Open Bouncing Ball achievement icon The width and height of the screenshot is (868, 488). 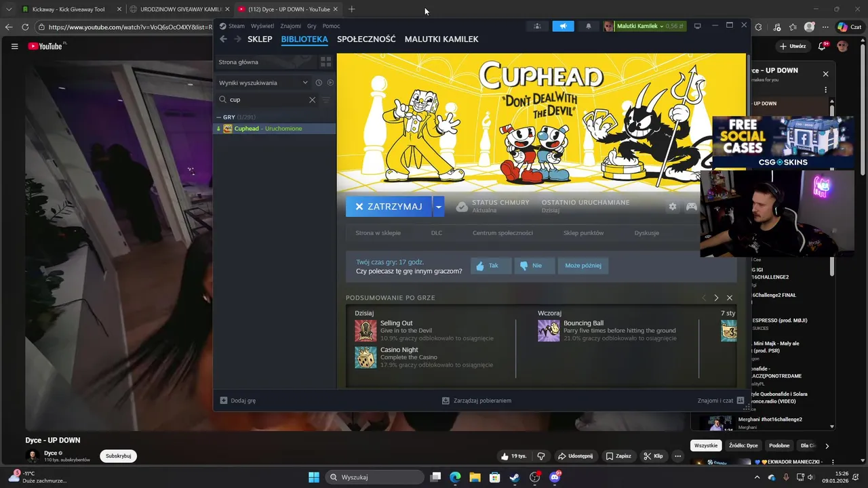[549, 331]
